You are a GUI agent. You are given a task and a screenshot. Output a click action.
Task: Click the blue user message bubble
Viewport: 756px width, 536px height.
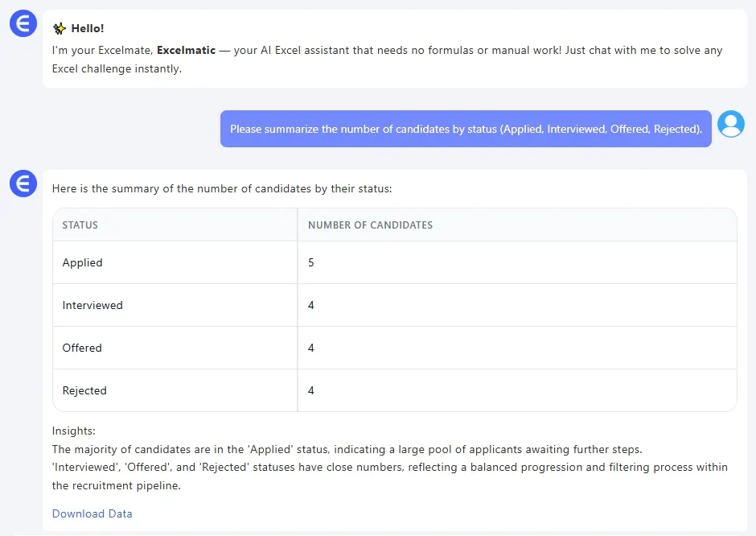[x=466, y=129]
